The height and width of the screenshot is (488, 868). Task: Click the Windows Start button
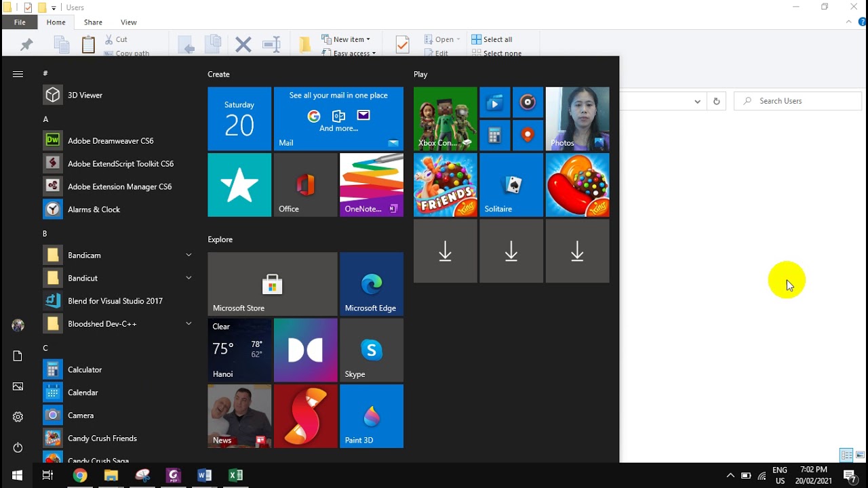click(x=17, y=475)
